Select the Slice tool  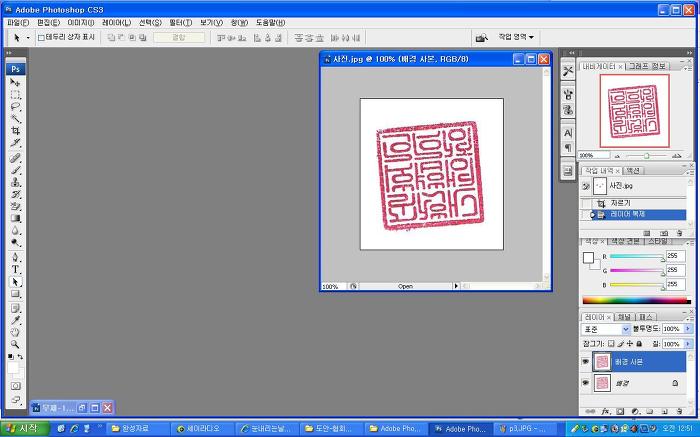15,143
